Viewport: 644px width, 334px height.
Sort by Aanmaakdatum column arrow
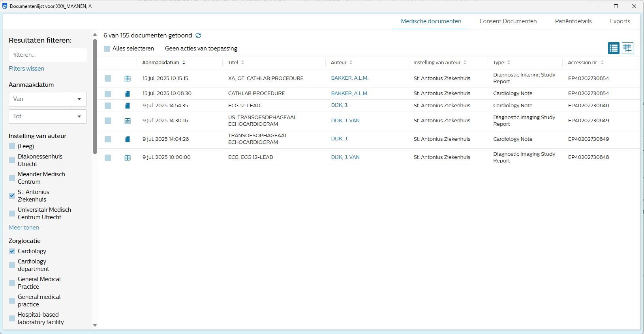pyautogui.click(x=184, y=63)
